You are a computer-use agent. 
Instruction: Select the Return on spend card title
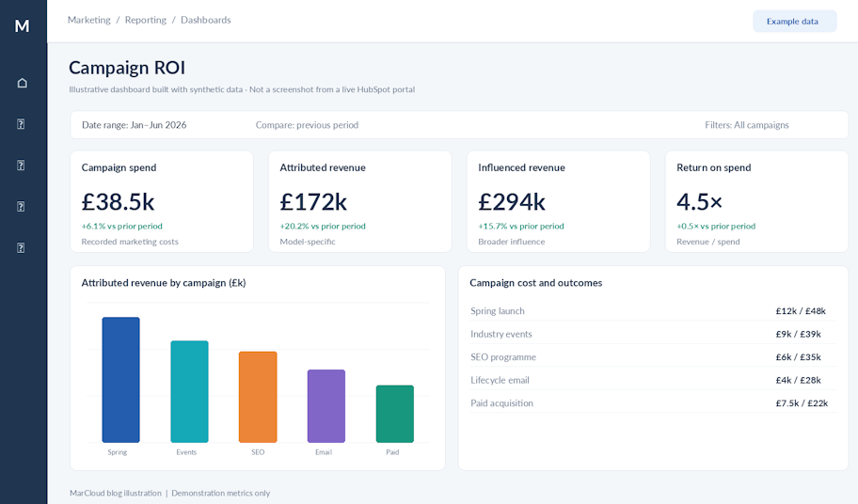(713, 167)
